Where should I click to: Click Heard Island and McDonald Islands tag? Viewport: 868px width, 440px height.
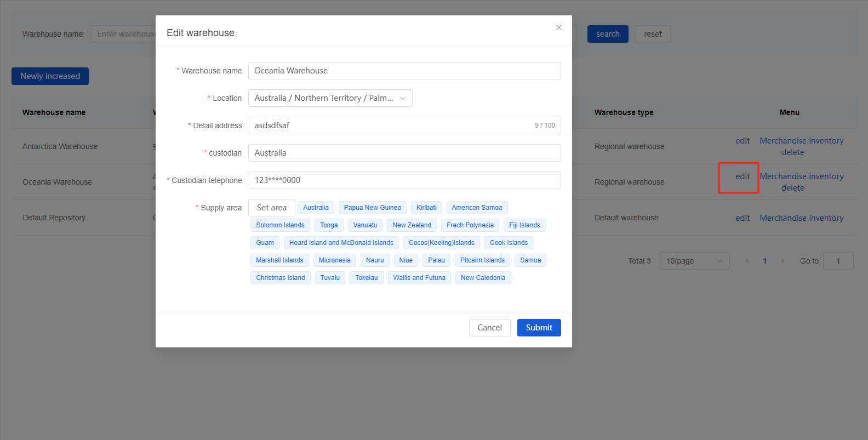tap(341, 243)
